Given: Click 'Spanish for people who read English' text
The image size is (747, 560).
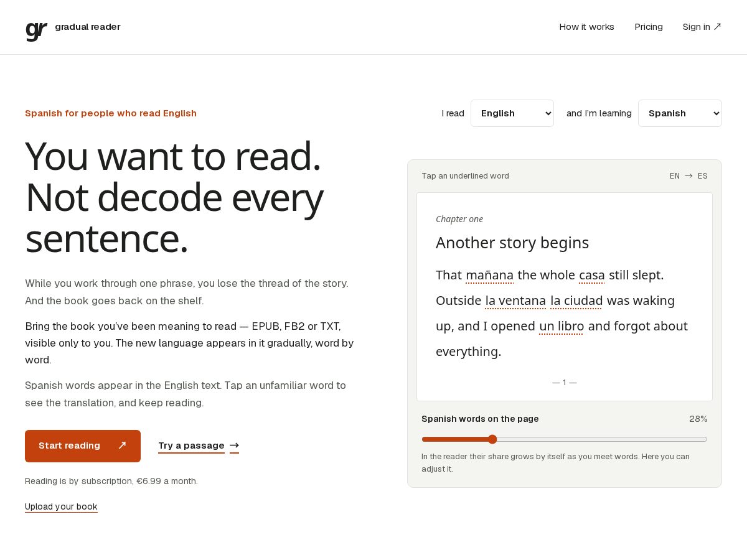Looking at the screenshot, I should click(111, 113).
